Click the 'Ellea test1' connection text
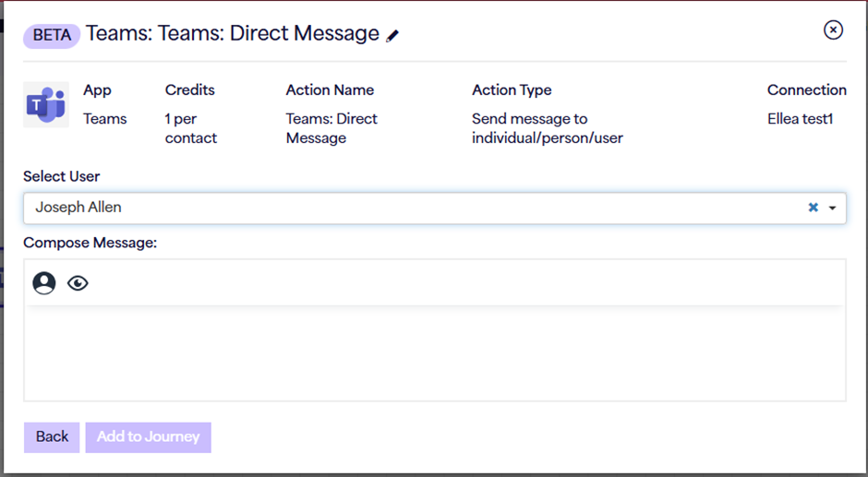Image resolution: width=868 pixels, height=477 pixels. [800, 119]
